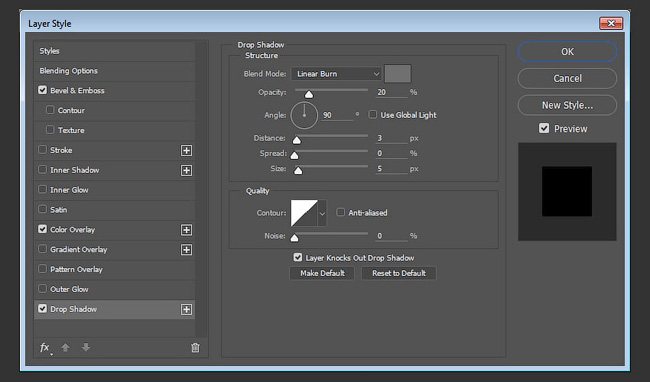Viewport: 650px width, 382px height.
Task: Add another Drop Shadow with plus icon
Action: click(187, 309)
